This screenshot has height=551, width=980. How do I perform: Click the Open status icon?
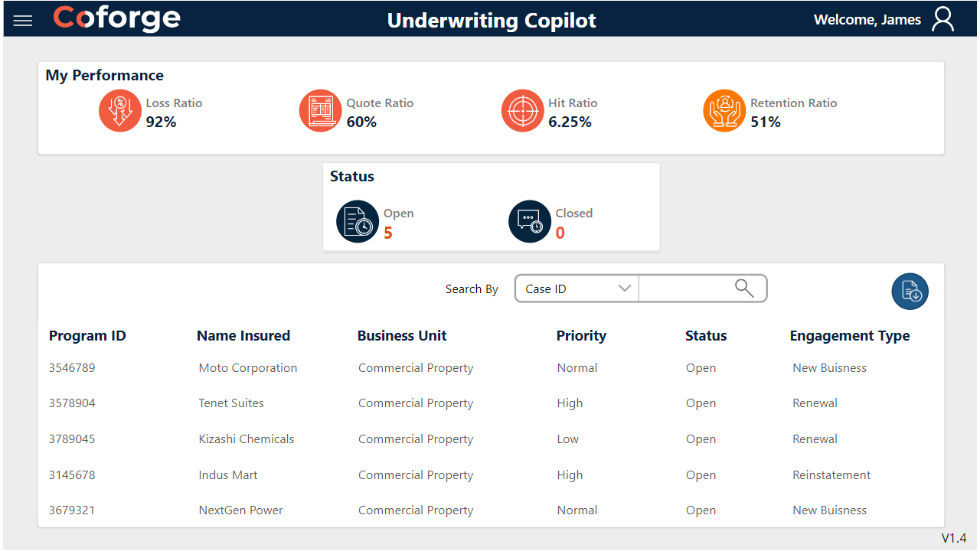point(358,222)
